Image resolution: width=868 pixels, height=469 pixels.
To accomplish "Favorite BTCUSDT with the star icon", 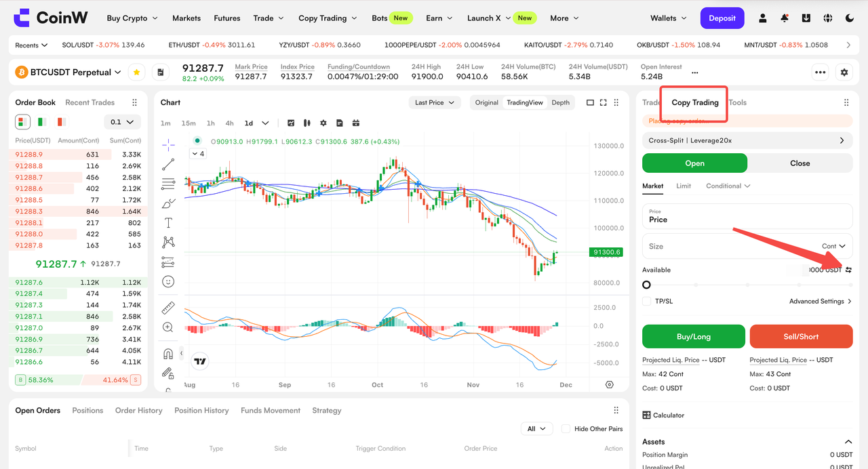I will click(136, 72).
